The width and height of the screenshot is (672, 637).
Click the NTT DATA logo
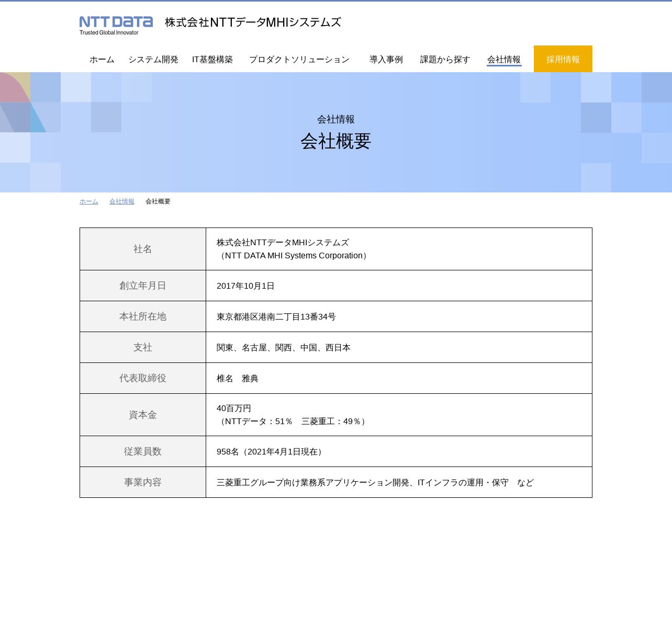pyautogui.click(x=116, y=26)
